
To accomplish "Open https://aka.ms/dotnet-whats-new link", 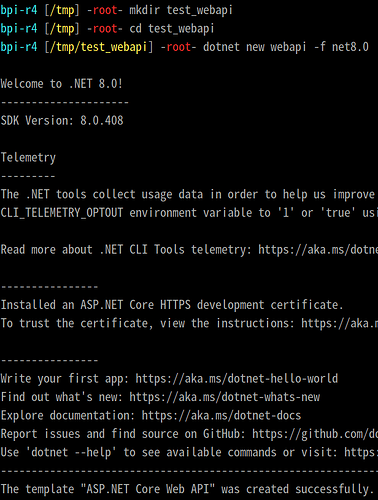I will coord(225,397).
